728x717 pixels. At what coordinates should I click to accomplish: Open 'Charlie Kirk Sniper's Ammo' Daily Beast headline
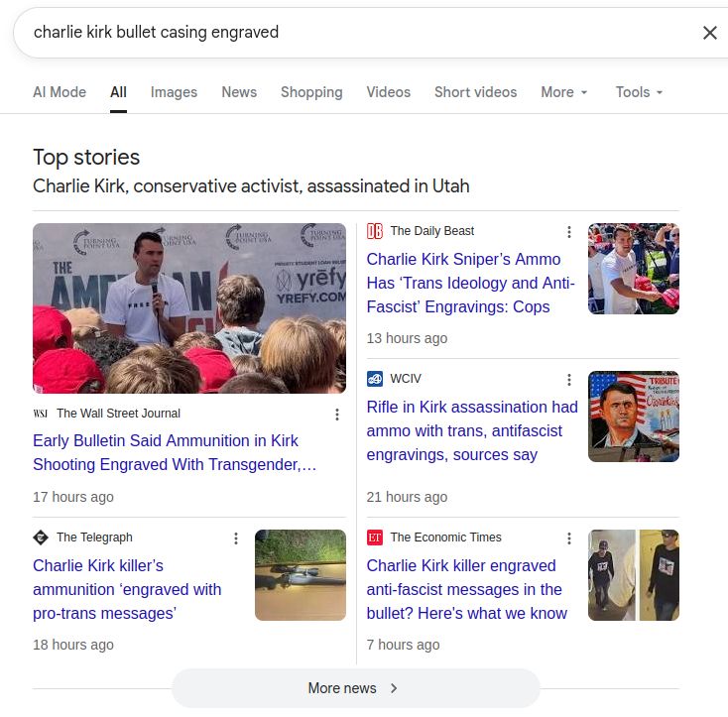tap(471, 283)
